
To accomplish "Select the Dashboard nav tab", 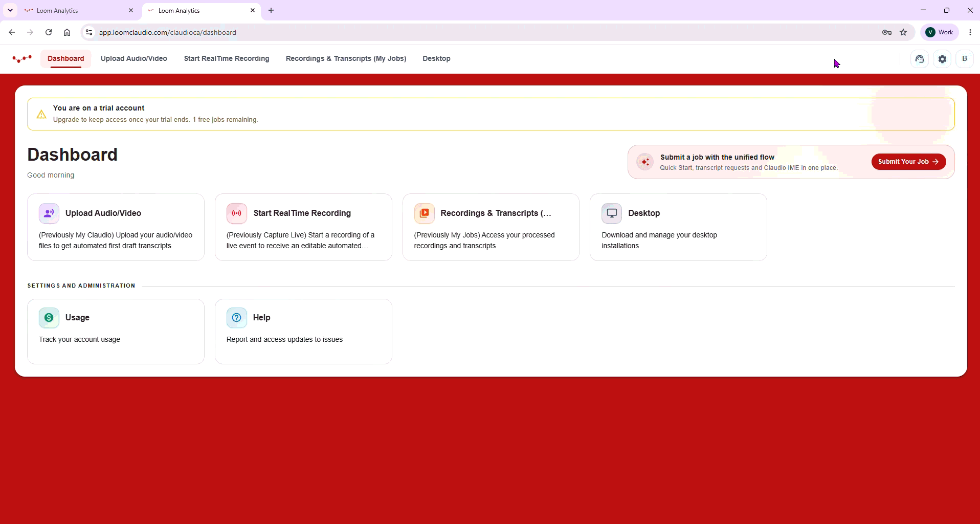I will click(66, 59).
